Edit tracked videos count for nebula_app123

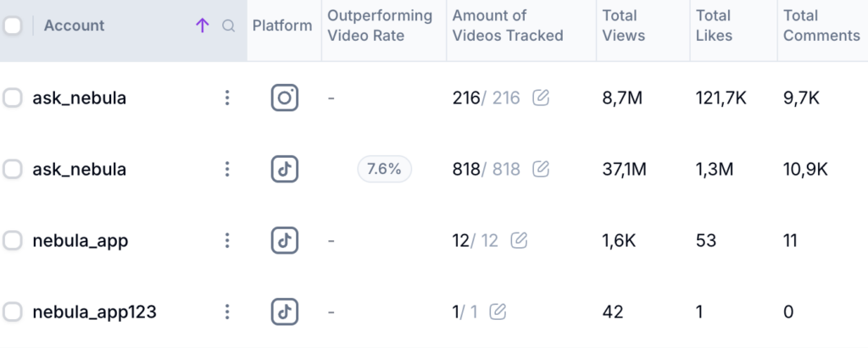[498, 312]
